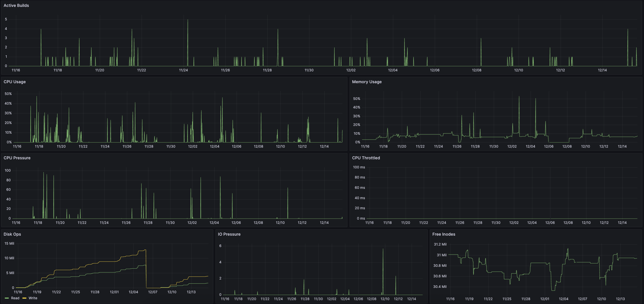The height and width of the screenshot is (304, 644).
Task: Toggle the Read legend entry to isolate it
Action: point(15,298)
